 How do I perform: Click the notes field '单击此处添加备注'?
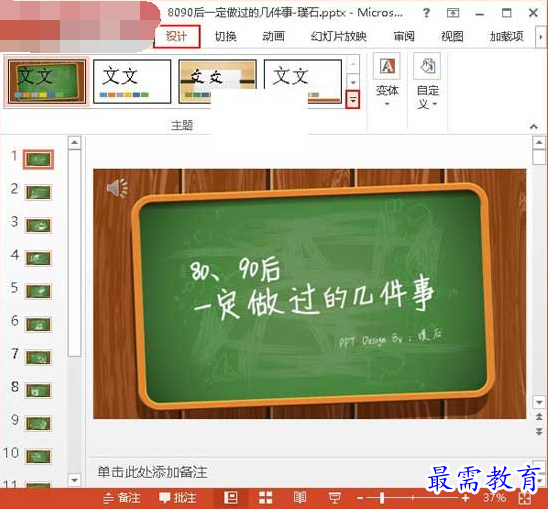pyautogui.click(x=153, y=472)
